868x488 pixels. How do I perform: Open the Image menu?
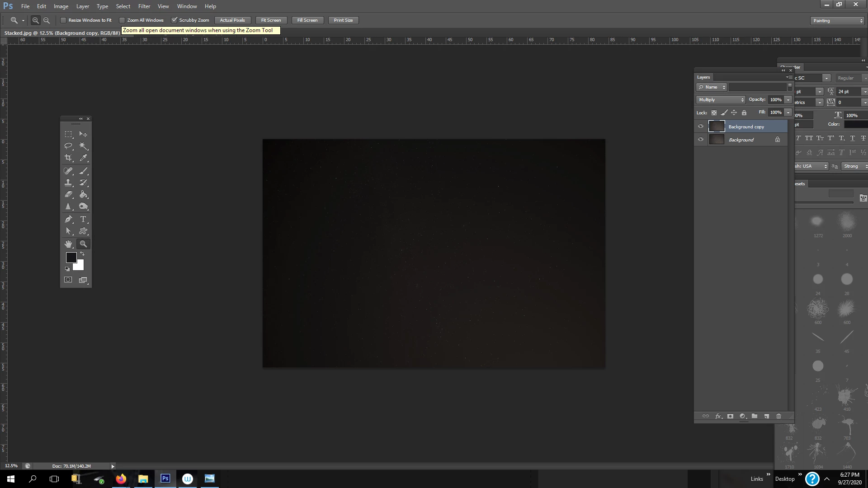[61, 6]
